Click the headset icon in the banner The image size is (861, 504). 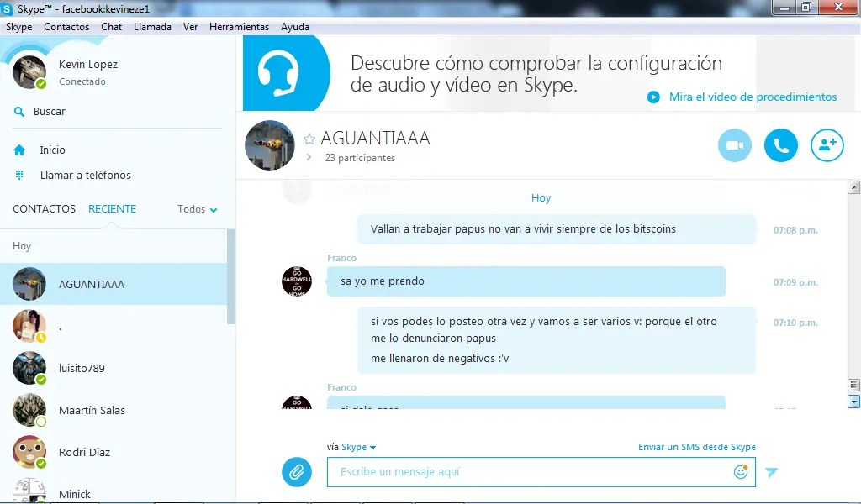pyautogui.click(x=278, y=73)
